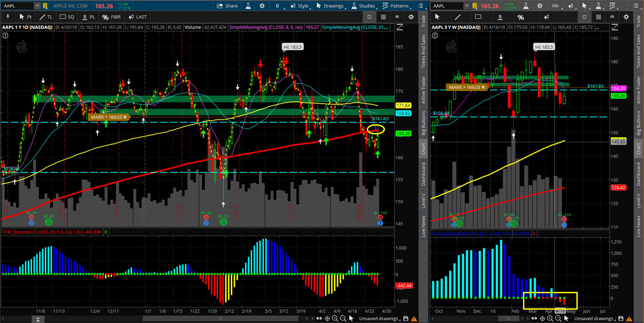Click the pin icon in left drawing toolbar

(x=8, y=17)
